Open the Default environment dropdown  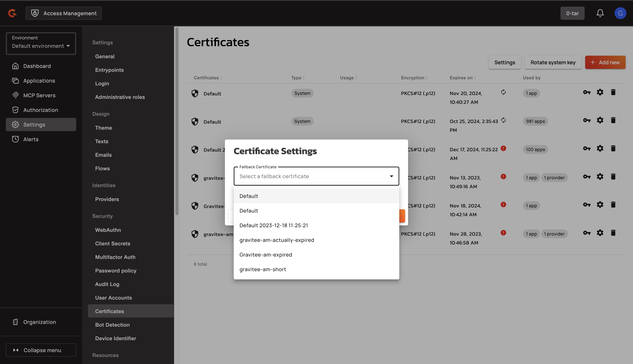(x=41, y=46)
